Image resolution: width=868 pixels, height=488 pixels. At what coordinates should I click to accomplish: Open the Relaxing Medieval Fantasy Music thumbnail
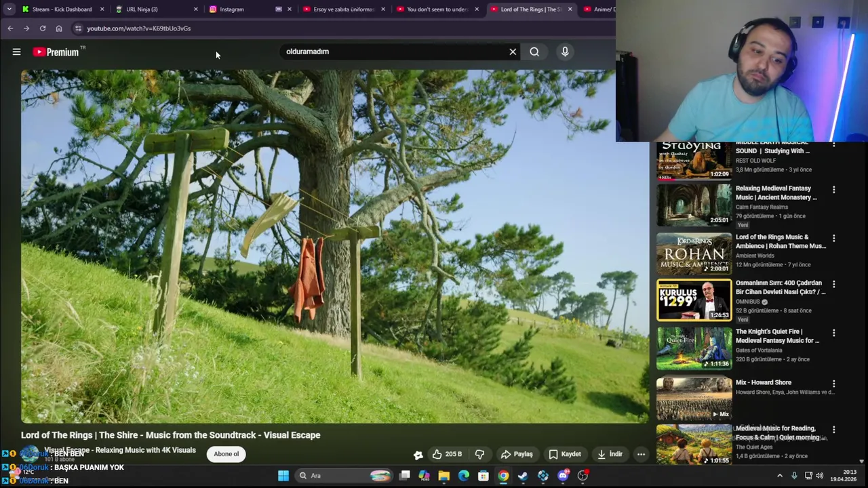[694, 205]
